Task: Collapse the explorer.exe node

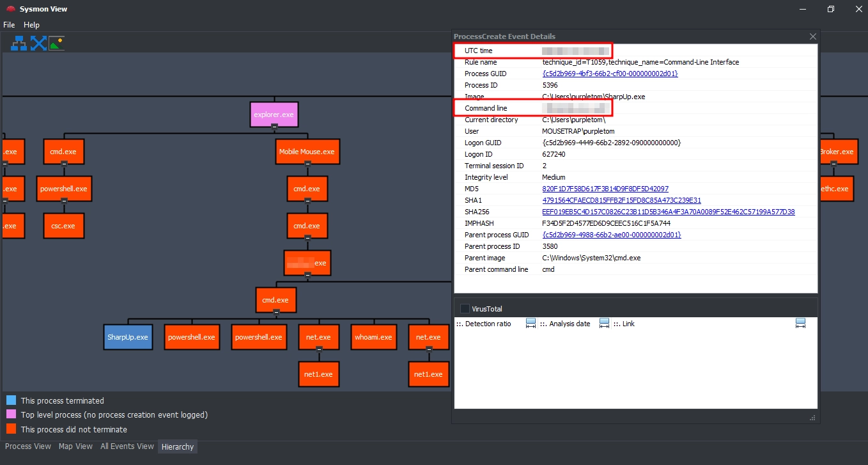Action: pos(274,127)
